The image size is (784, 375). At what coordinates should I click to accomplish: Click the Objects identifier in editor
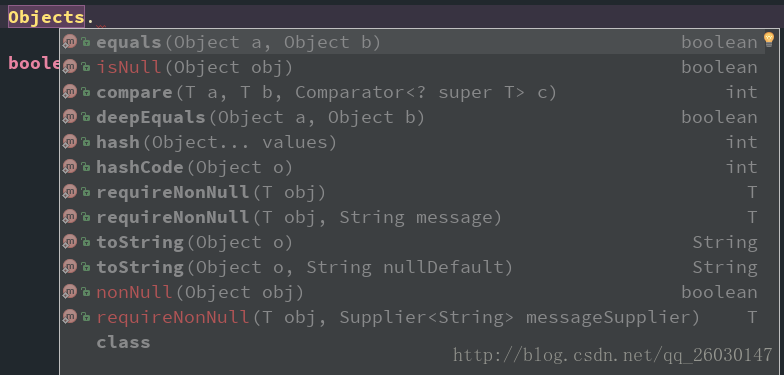(46, 18)
